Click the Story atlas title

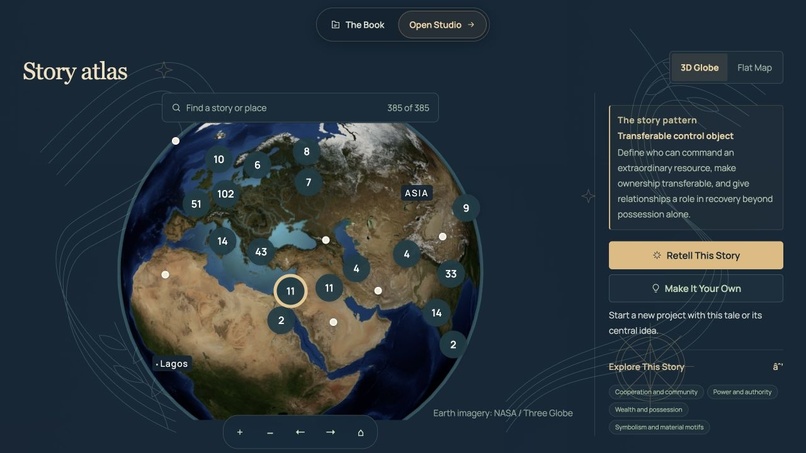coord(75,71)
